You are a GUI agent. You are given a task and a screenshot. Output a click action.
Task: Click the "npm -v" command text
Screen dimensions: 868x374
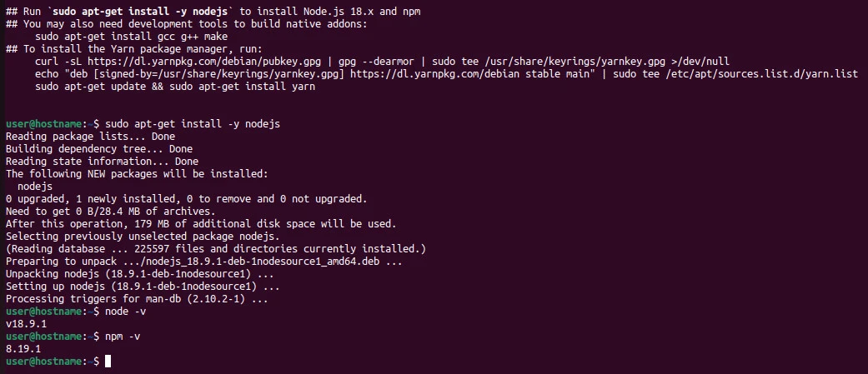tap(123, 337)
